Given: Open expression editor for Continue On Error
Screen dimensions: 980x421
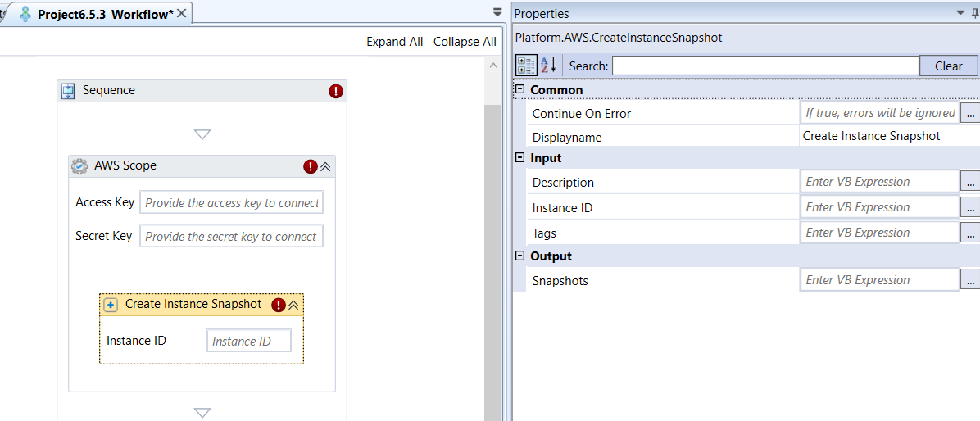Looking at the screenshot, I should coord(970,114).
